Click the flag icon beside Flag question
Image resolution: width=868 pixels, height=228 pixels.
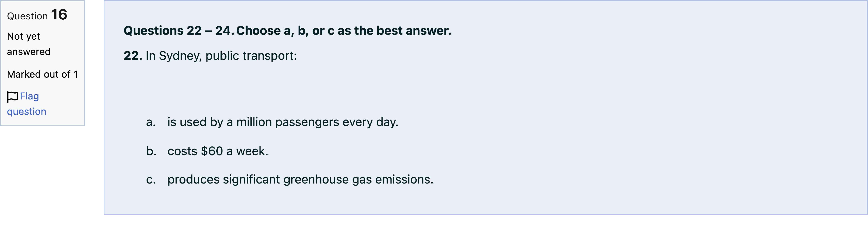click(x=13, y=97)
